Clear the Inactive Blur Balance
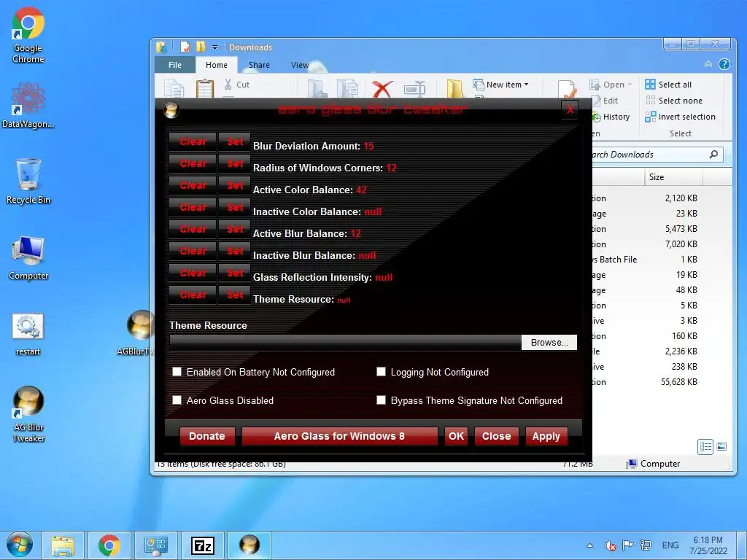 [x=193, y=251]
